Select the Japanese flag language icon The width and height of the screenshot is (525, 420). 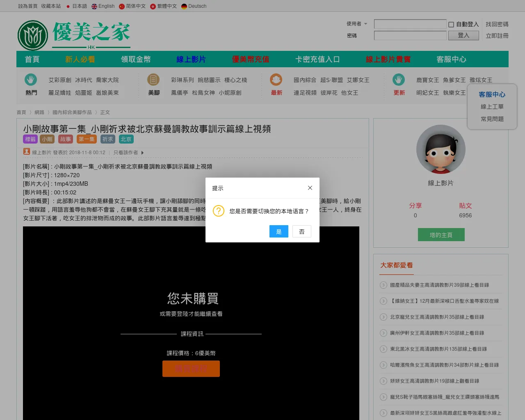68,7
